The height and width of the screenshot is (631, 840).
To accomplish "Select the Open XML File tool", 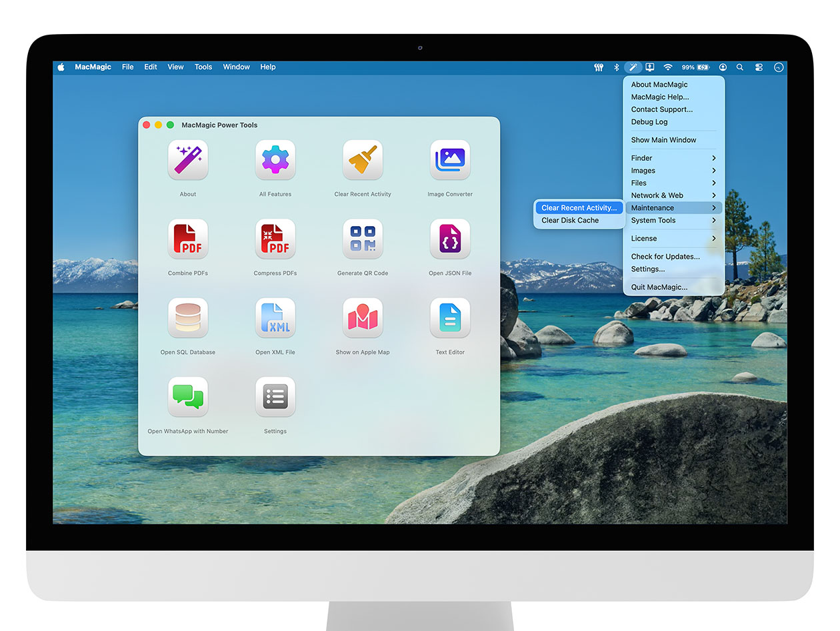I will coord(275,318).
